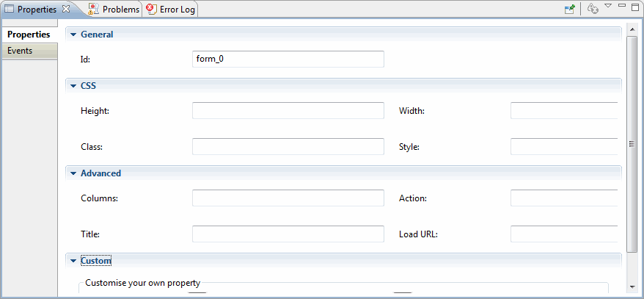Collapse the Custom section
644x299 pixels.
pos(73,261)
